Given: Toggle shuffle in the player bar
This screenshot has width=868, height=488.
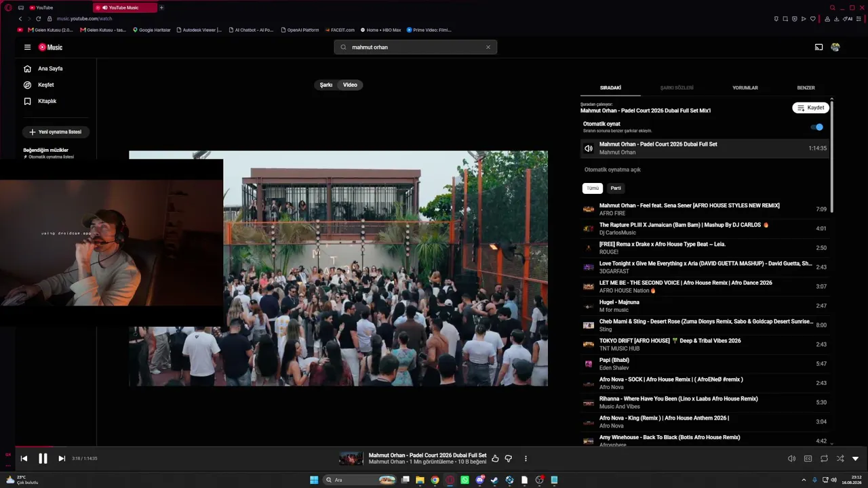Looking at the screenshot, I should 840,459.
